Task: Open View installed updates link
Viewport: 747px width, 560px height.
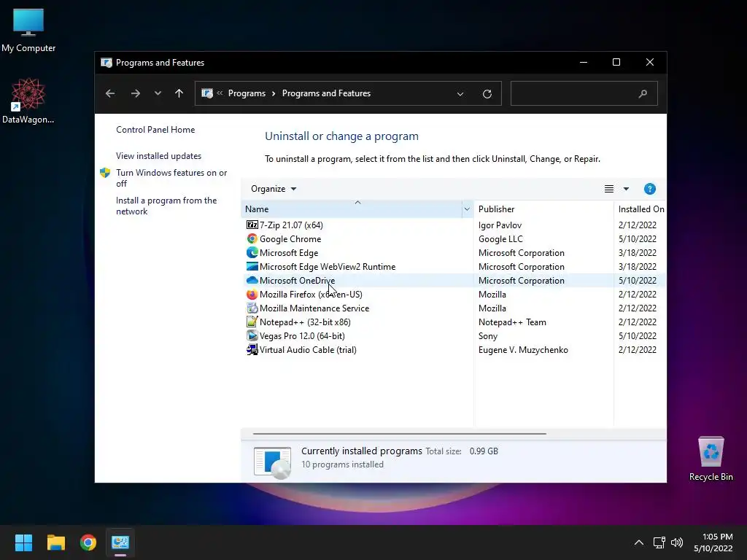Action: pos(158,156)
